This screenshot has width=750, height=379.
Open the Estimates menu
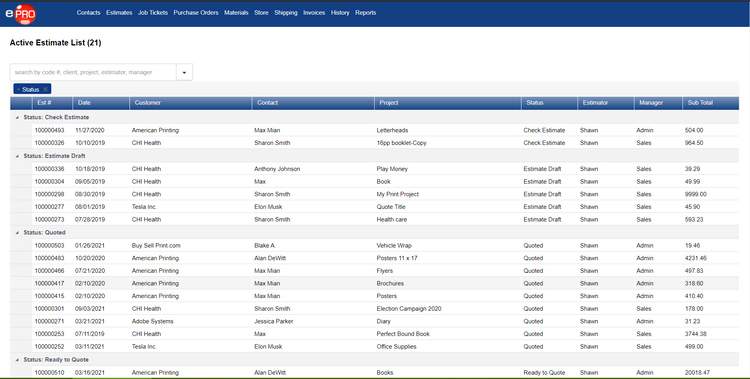pyautogui.click(x=119, y=13)
